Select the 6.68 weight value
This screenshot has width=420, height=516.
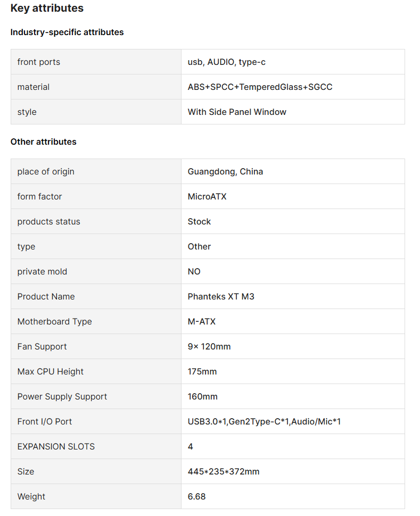coord(196,497)
